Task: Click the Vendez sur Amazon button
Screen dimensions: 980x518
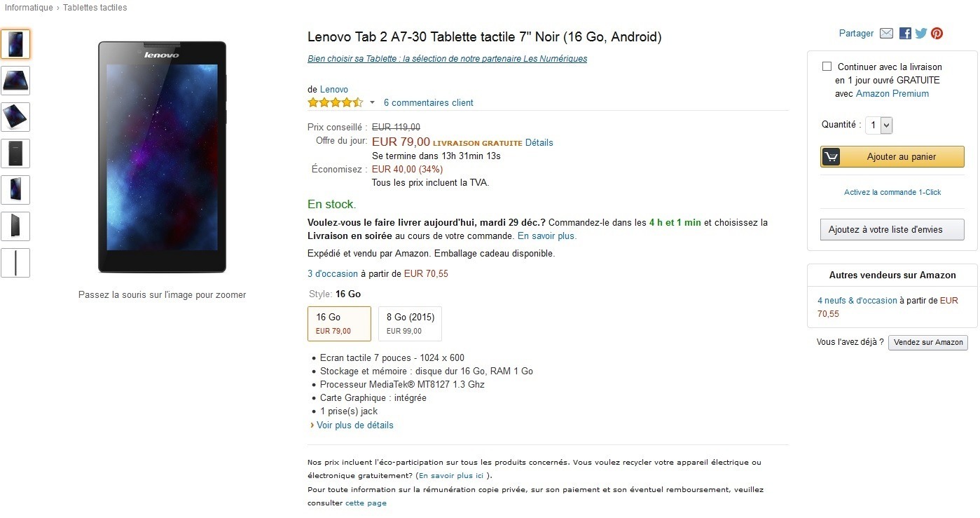Action: (927, 342)
